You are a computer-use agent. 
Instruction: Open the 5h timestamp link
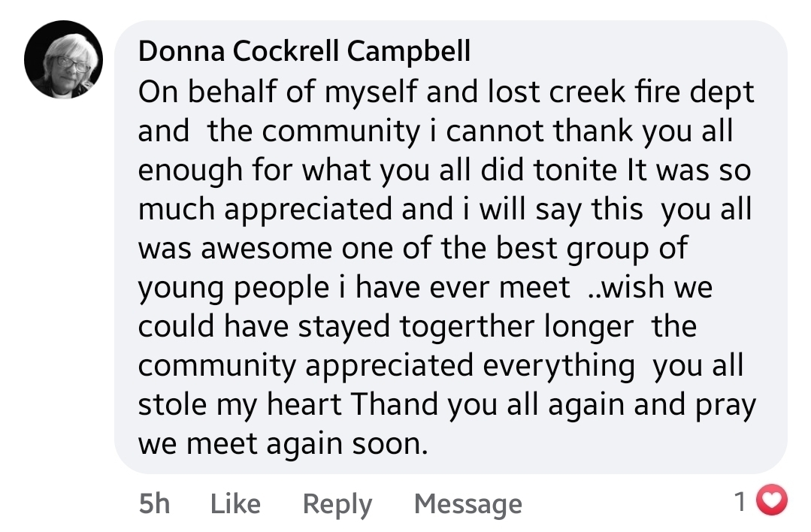154,503
